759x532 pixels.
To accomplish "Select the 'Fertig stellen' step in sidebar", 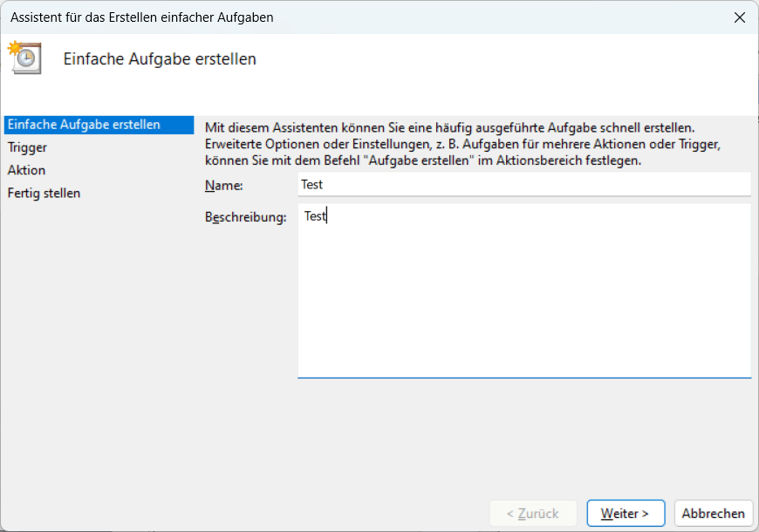I will click(44, 193).
